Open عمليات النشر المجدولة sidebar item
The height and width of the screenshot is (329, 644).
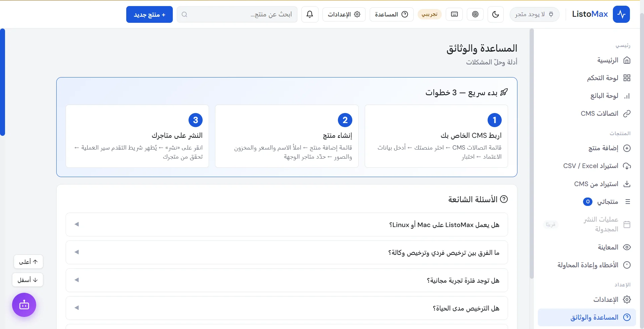[587, 224]
